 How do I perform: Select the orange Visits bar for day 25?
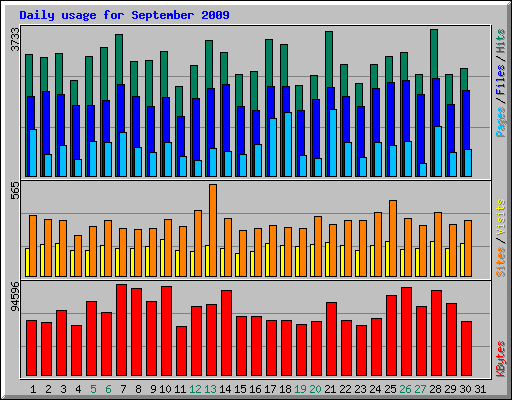click(x=393, y=238)
